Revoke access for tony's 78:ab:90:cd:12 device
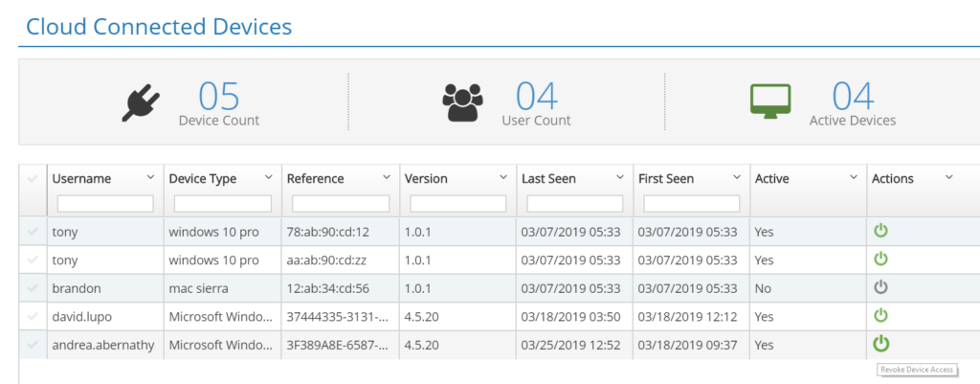980x384 pixels. pyautogui.click(x=880, y=231)
